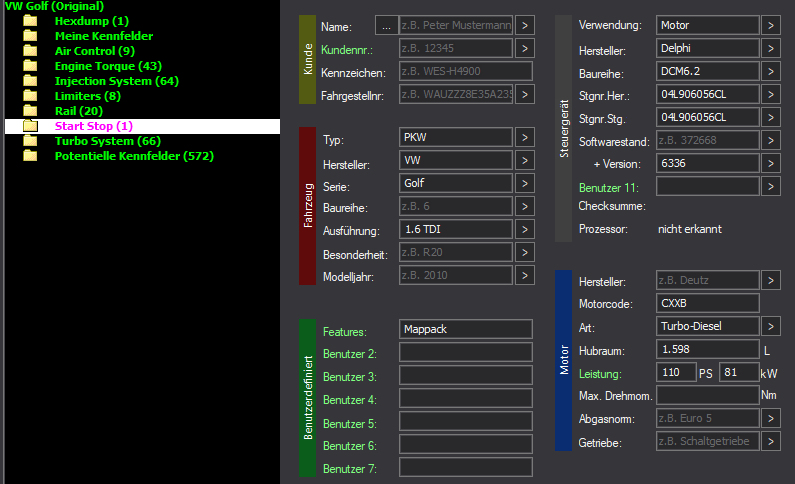795x484 pixels.
Task: Click the Leistung PS field showing 110
Action: click(676, 373)
